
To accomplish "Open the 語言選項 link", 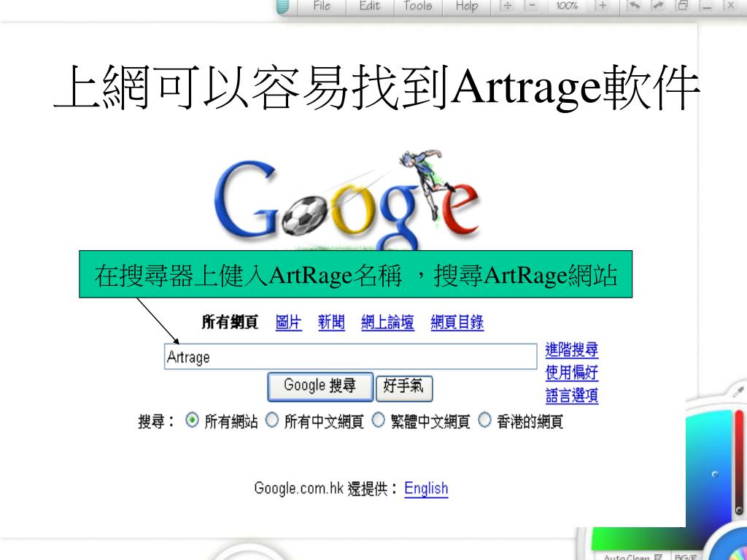I will (x=572, y=395).
